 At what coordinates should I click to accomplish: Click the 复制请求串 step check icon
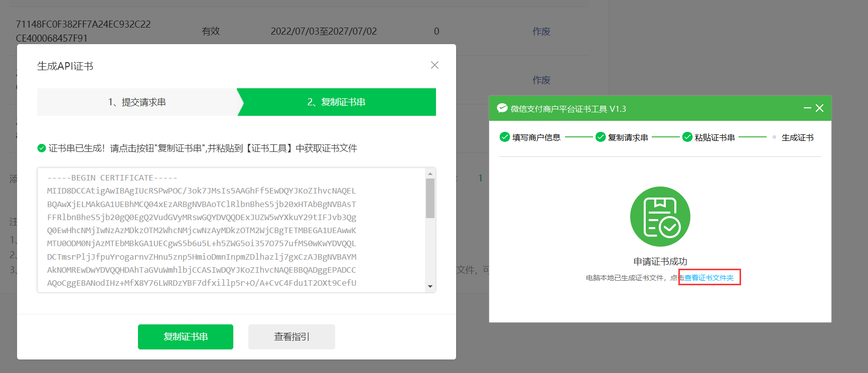(601, 137)
